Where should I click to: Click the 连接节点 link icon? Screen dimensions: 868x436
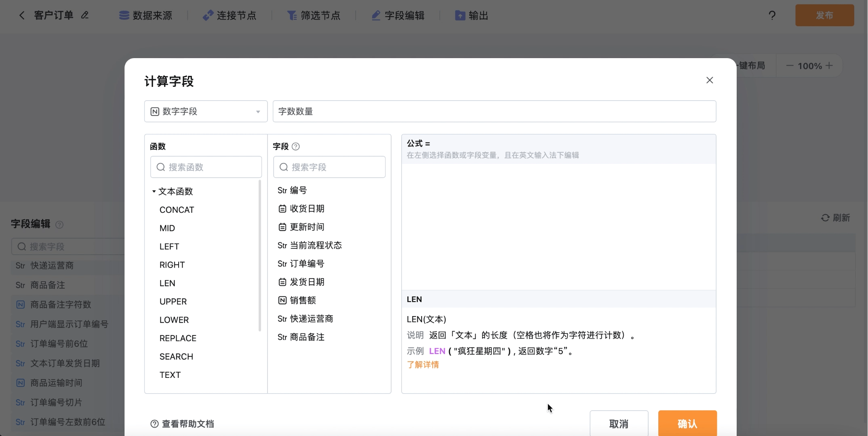tap(208, 15)
